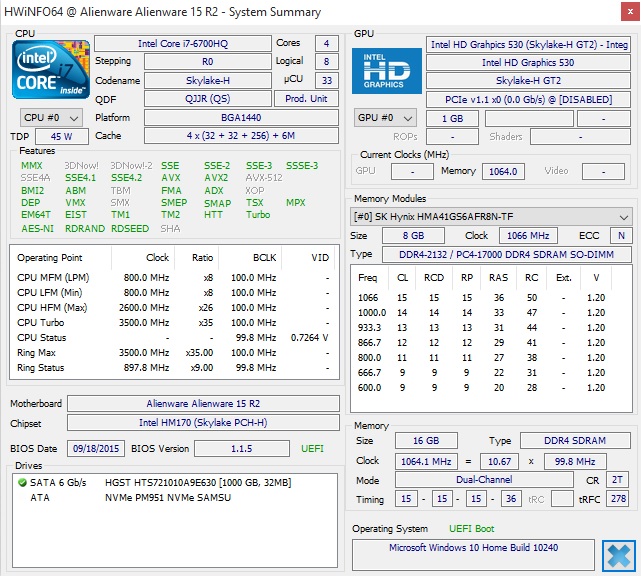Click the DDR4-2132 / PC4-17000 type field
Viewport: 641px width, 576px height.
point(507,254)
